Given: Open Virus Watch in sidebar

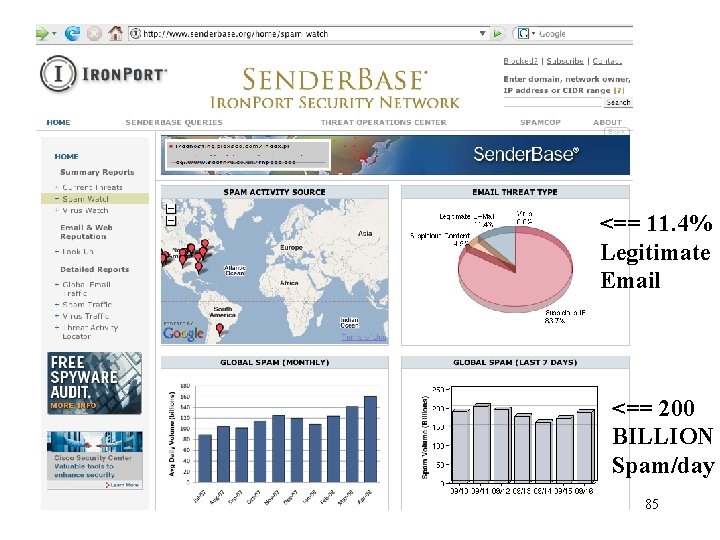Looking at the screenshot, I should tap(85, 210).
